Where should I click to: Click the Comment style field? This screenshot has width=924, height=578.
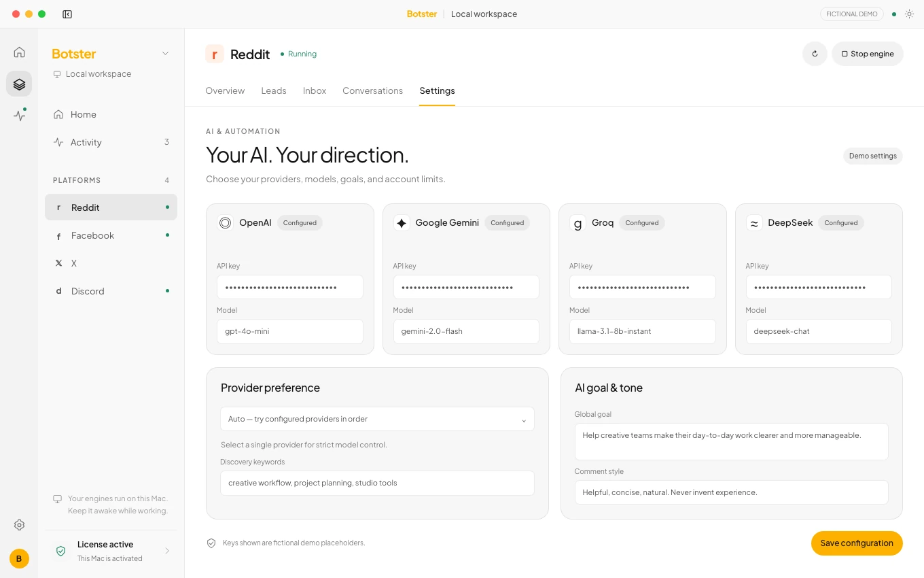point(731,492)
